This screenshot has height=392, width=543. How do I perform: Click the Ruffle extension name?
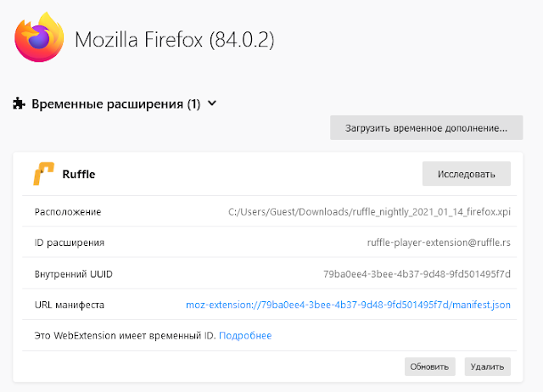pyautogui.click(x=79, y=175)
